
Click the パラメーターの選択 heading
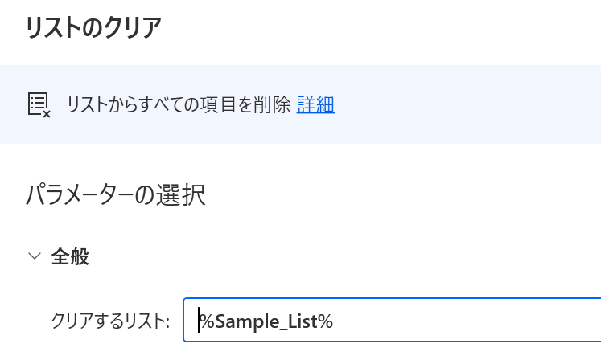[x=116, y=194]
